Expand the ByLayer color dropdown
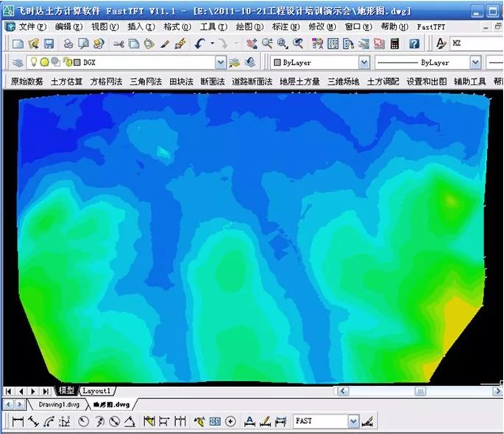 (x=364, y=63)
